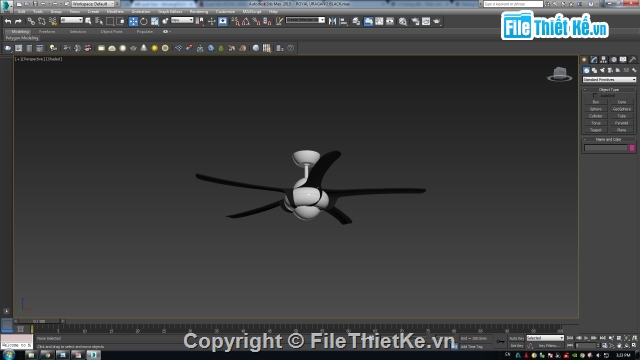Screen dimensions: 640x360
Task: Open the Rendered Frame Window
Action: [x=426, y=21]
